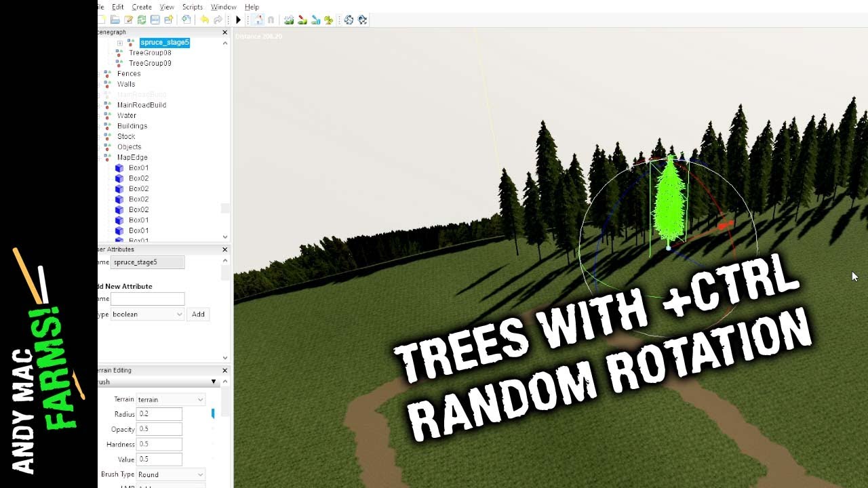
Task: Click the new attribute Name field
Action: click(147, 299)
